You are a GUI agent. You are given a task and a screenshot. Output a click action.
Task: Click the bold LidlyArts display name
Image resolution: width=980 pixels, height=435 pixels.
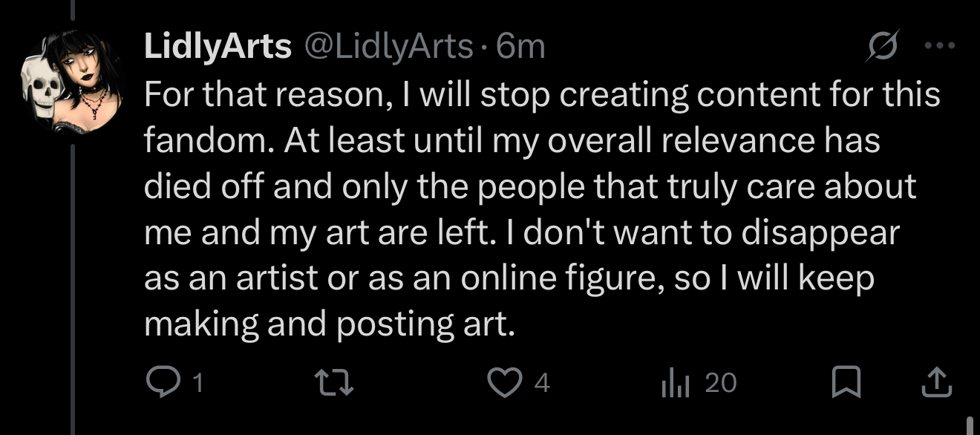pyautogui.click(x=217, y=48)
